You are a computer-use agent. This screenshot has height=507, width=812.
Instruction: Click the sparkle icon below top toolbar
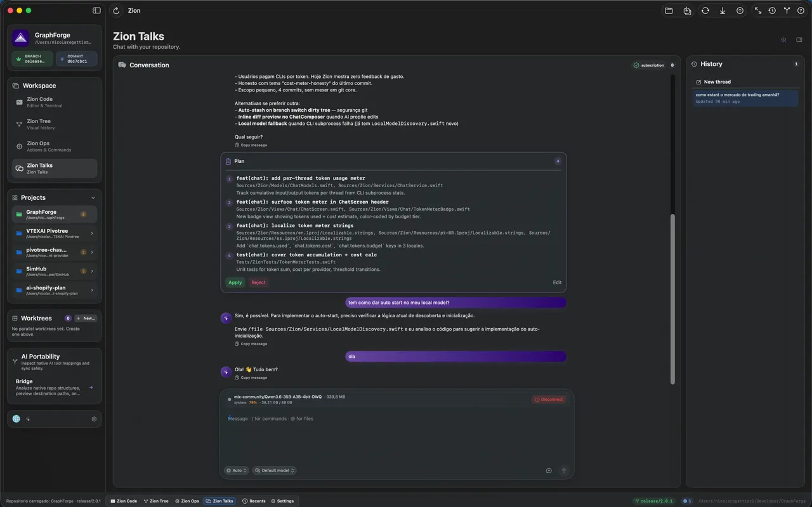[x=783, y=40]
